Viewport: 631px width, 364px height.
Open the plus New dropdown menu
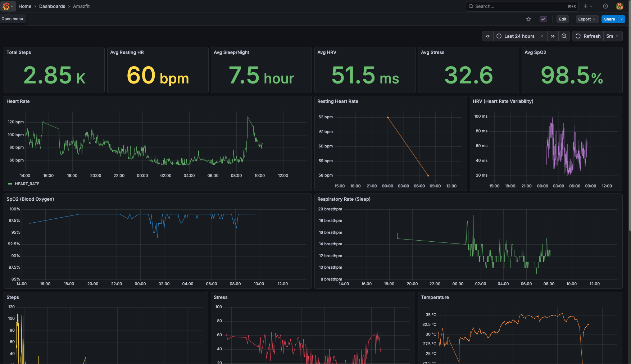pos(588,6)
